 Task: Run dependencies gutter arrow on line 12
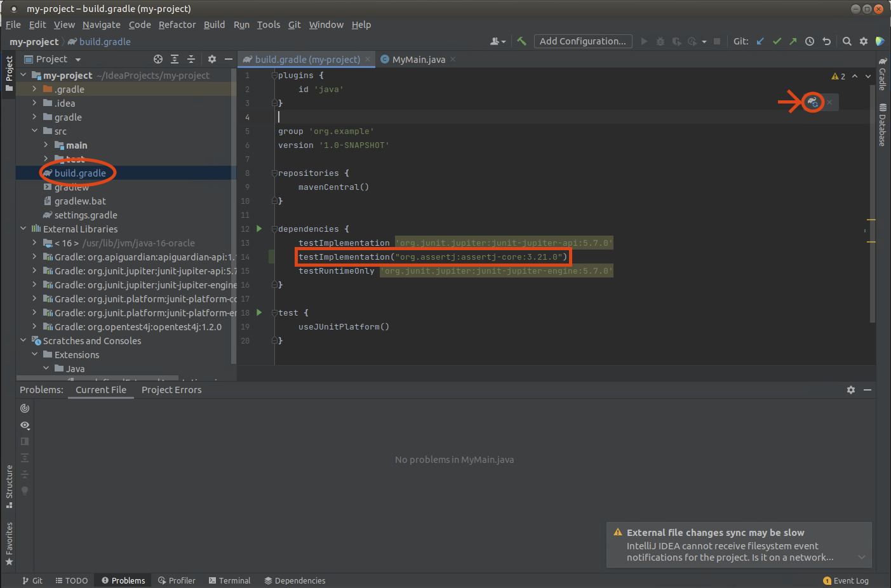(259, 229)
